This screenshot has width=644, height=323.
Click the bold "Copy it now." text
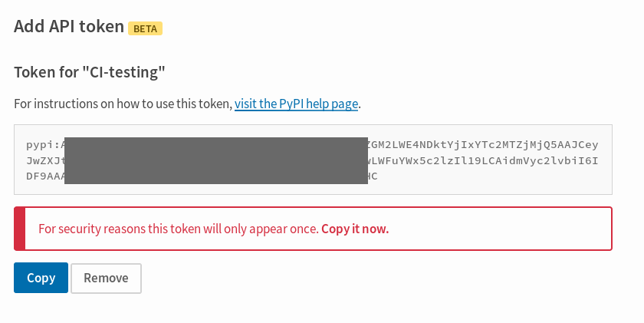[x=355, y=229]
